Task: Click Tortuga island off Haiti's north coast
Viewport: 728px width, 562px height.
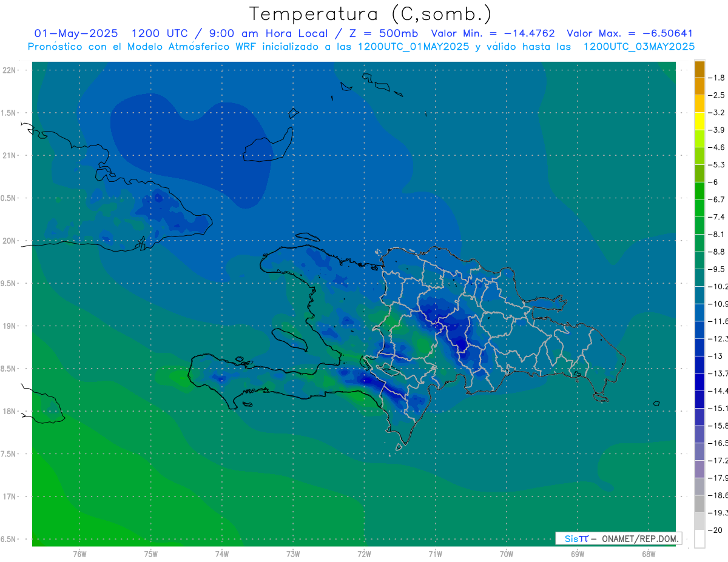Action: [x=308, y=238]
